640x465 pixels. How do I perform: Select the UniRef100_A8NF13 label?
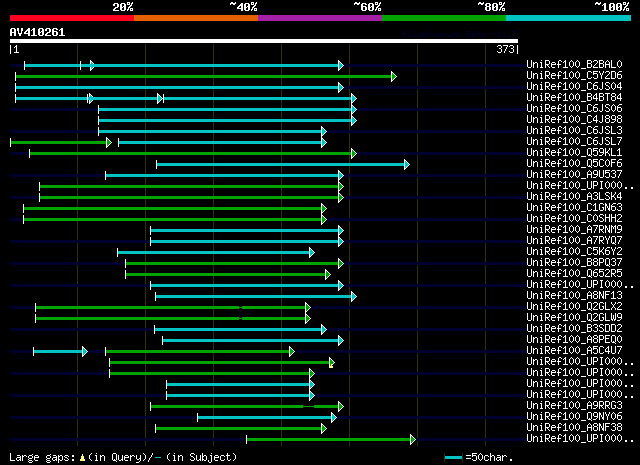[x=574, y=296]
